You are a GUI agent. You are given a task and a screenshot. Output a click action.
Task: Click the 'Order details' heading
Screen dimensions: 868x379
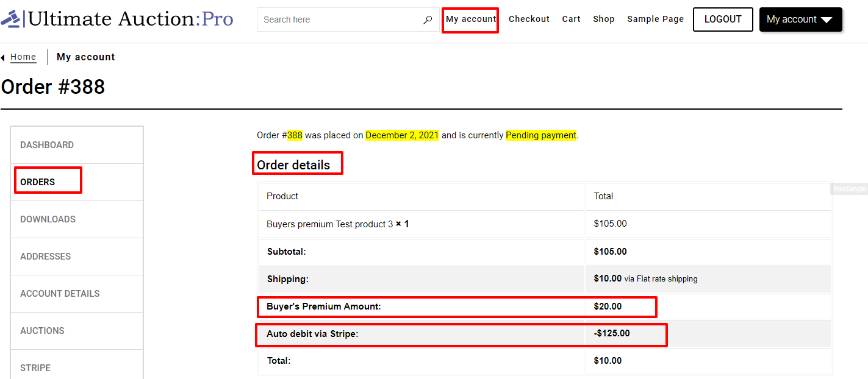[293, 165]
